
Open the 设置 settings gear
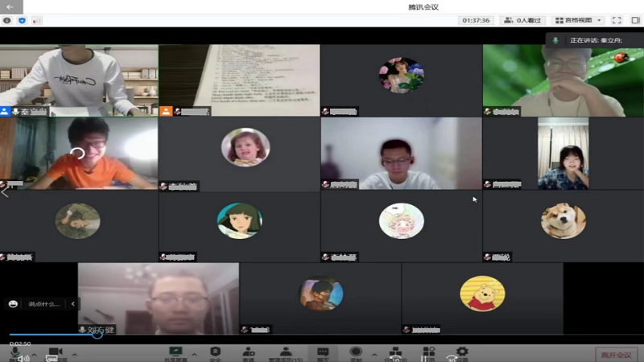pyautogui.click(x=461, y=353)
